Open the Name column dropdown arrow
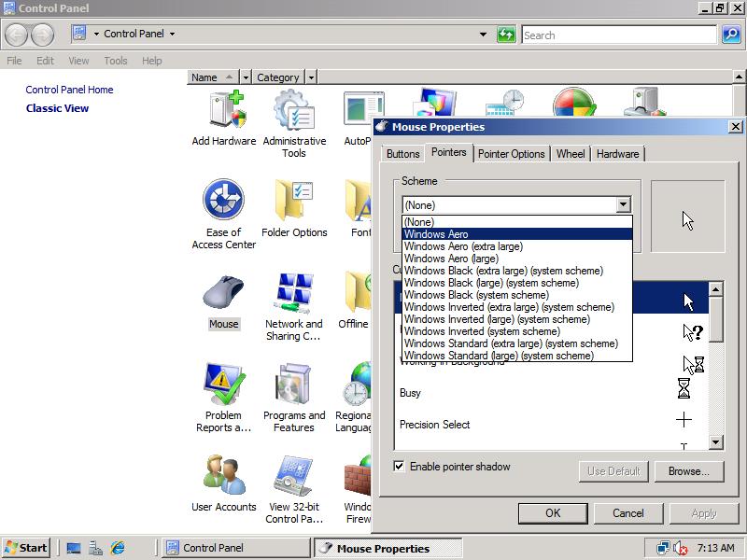747x560 pixels. point(246,77)
